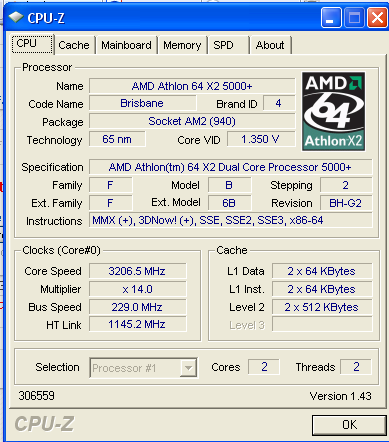The height and width of the screenshot is (442, 389).
Task: Click the HT Link value 1145.2 MHz
Action: click(x=137, y=324)
